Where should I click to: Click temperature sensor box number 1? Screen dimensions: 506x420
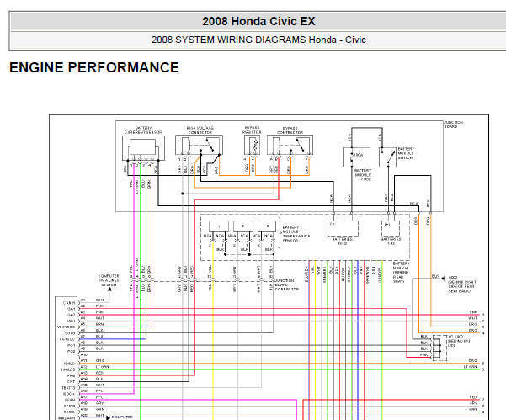click(219, 226)
